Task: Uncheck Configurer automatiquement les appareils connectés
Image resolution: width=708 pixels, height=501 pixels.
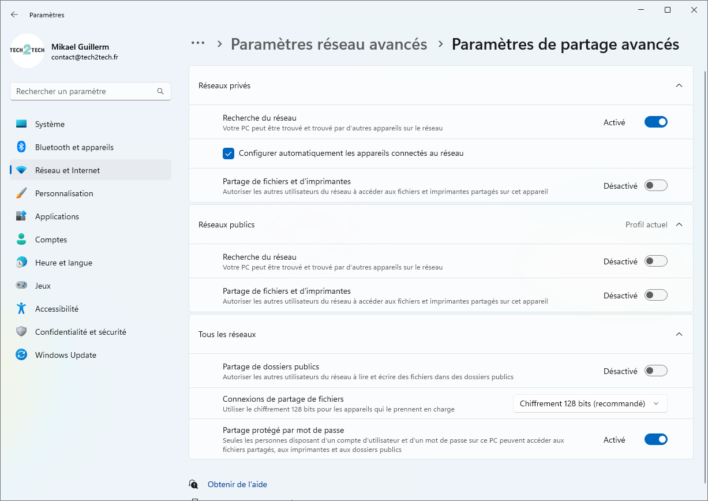Action: (x=229, y=153)
